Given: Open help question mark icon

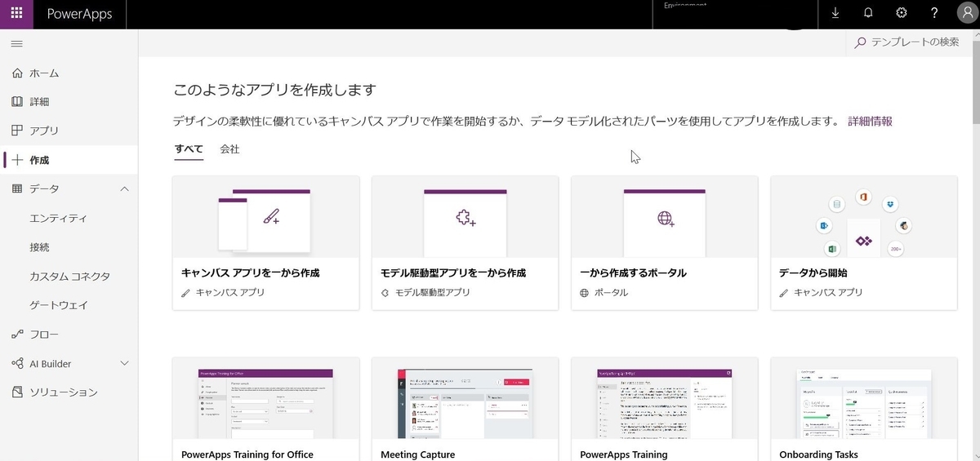Looking at the screenshot, I should 934,14.
